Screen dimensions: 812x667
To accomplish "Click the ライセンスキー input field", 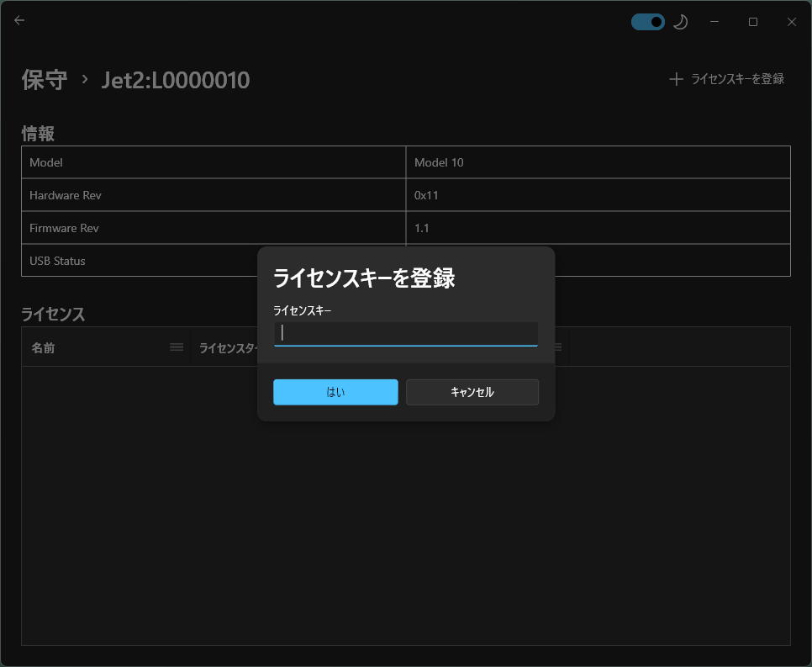I will pos(405,333).
